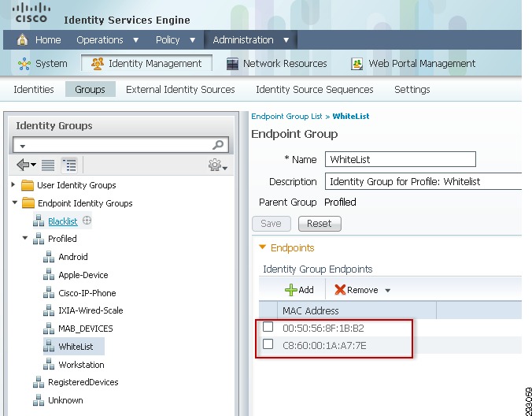The height and width of the screenshot is (416, 532).
Task: Click the System network icon
Action: [24, 64]
